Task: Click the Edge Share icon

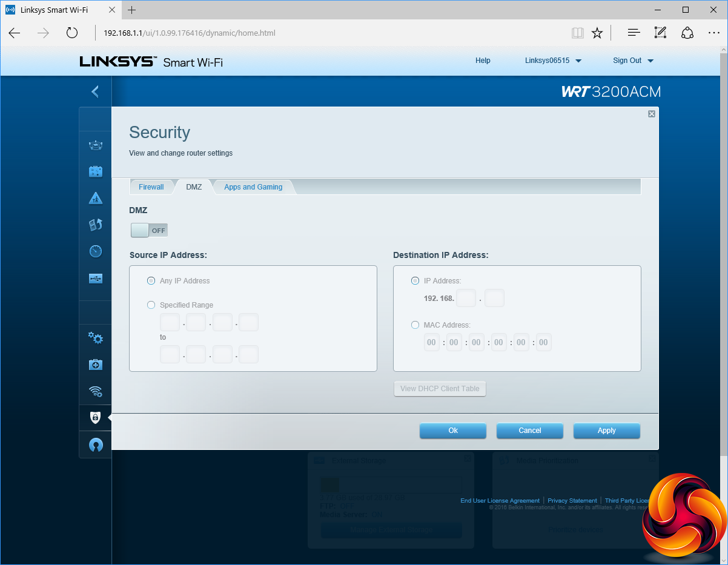Action: point(687,33)
